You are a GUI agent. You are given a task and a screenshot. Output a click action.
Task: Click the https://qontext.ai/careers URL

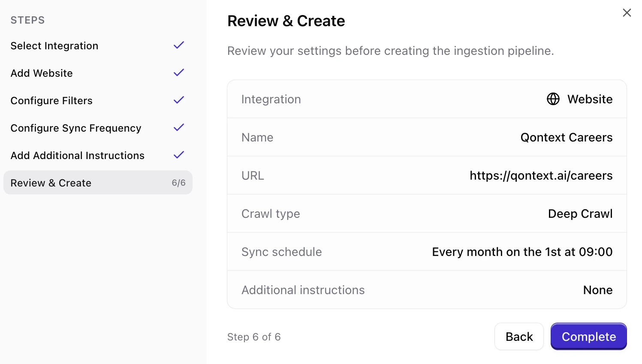[541, 175]
